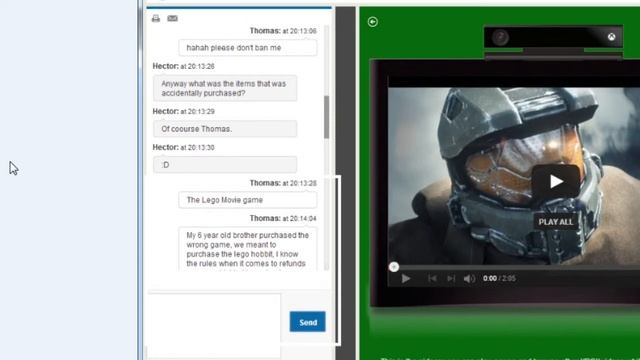Click the Kinect sensor camera lens
The width and height of the screenshot is (640, 360).
pyautogui.click(x=500, y=38)
